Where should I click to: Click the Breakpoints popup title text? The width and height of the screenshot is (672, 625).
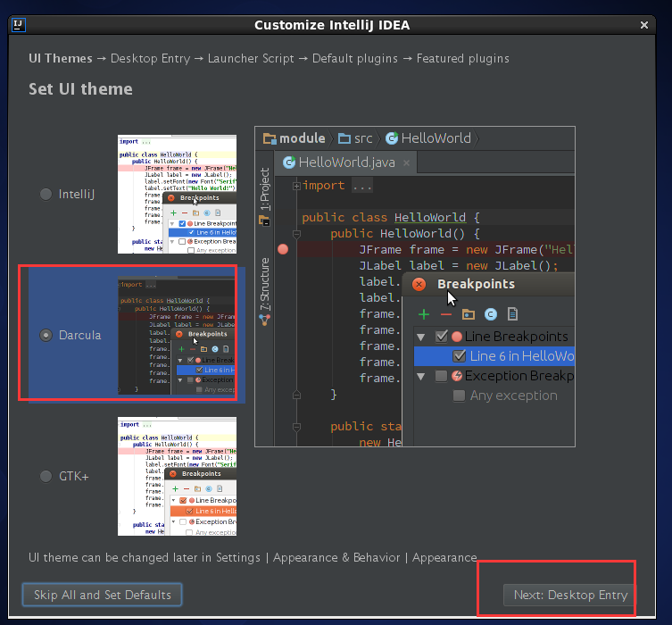tap(476, 284)
